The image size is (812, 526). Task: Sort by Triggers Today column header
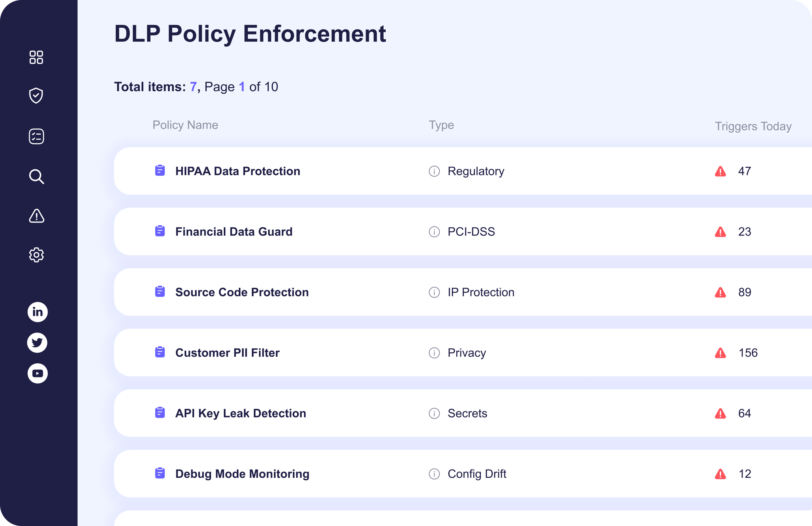pos(753,126)
